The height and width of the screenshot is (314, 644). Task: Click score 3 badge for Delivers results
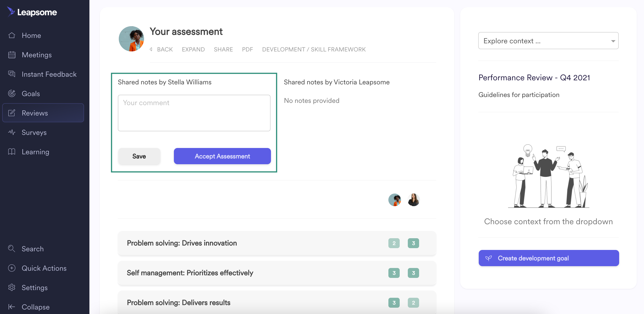point(394,302)
